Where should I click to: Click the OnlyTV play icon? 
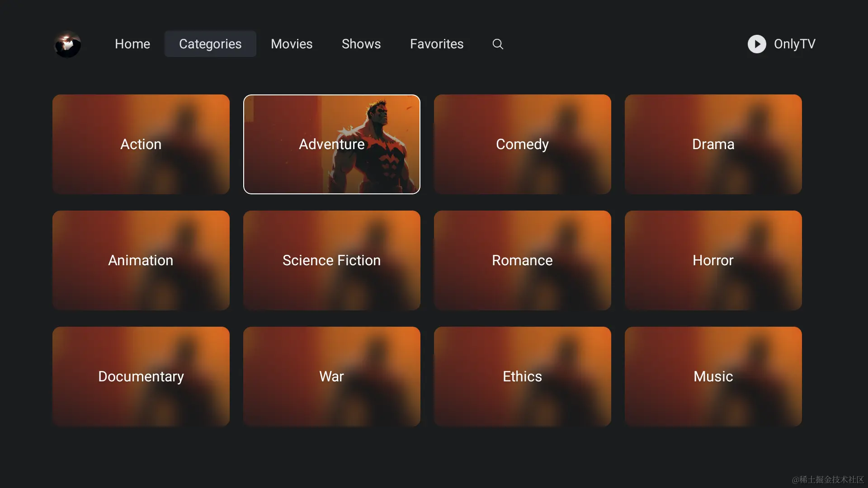click(756, 44)
